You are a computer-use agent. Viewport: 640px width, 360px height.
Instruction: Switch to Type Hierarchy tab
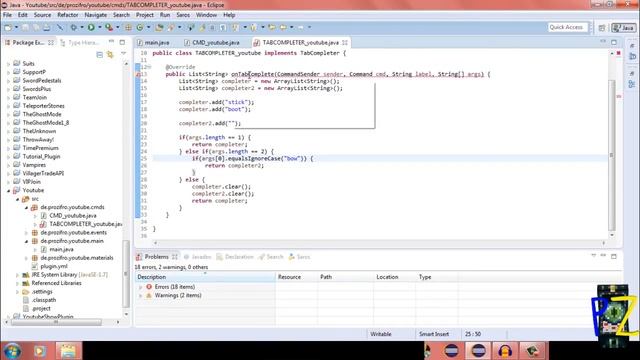point(80,42)
